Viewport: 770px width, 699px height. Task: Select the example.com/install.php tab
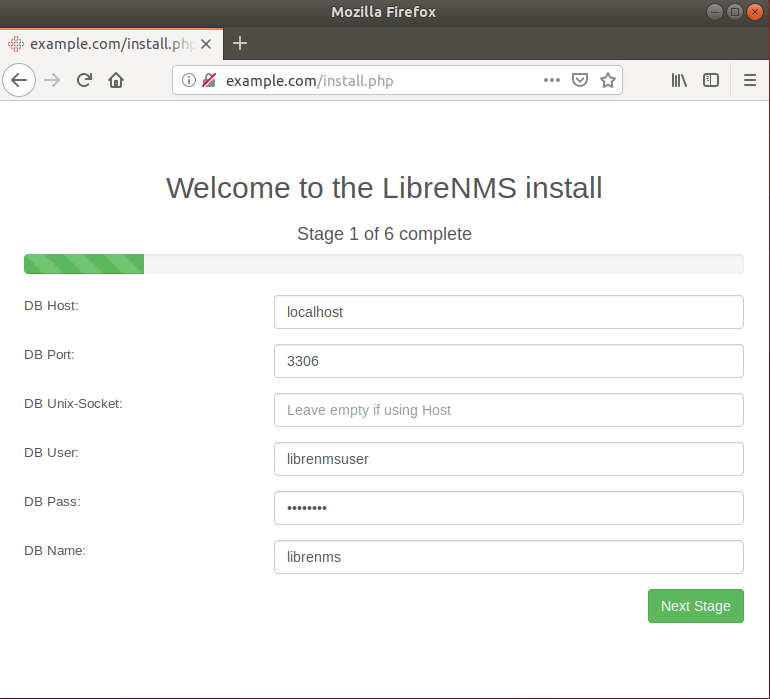111,44
